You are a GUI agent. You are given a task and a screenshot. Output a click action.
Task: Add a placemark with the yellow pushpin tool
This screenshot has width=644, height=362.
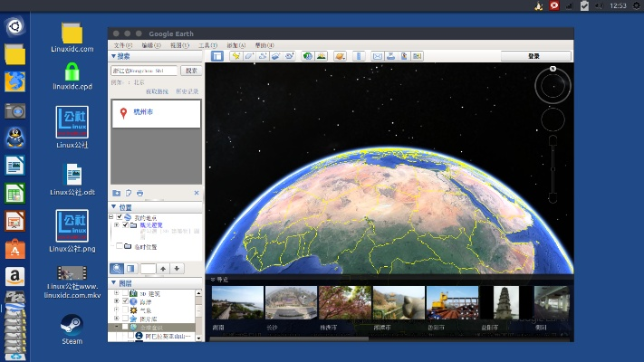coord(235,56)
